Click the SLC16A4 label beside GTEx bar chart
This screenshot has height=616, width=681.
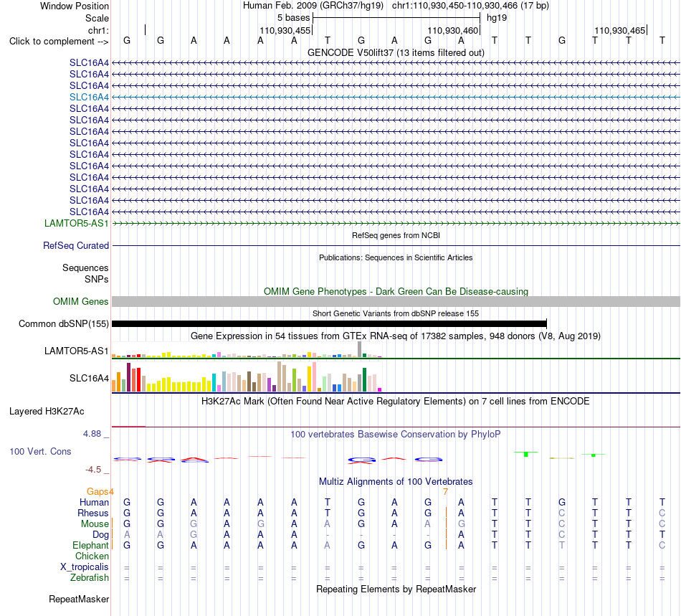89,379
